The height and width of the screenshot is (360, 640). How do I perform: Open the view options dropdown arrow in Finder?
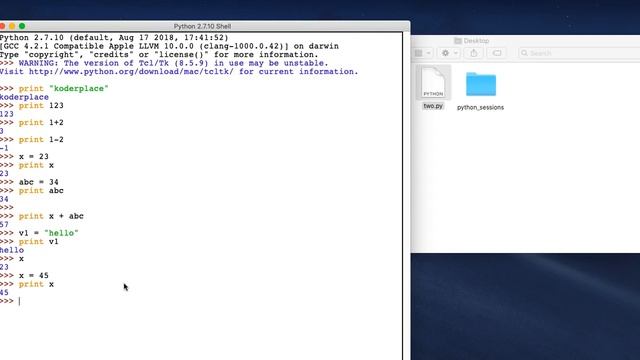coord(428,53)
